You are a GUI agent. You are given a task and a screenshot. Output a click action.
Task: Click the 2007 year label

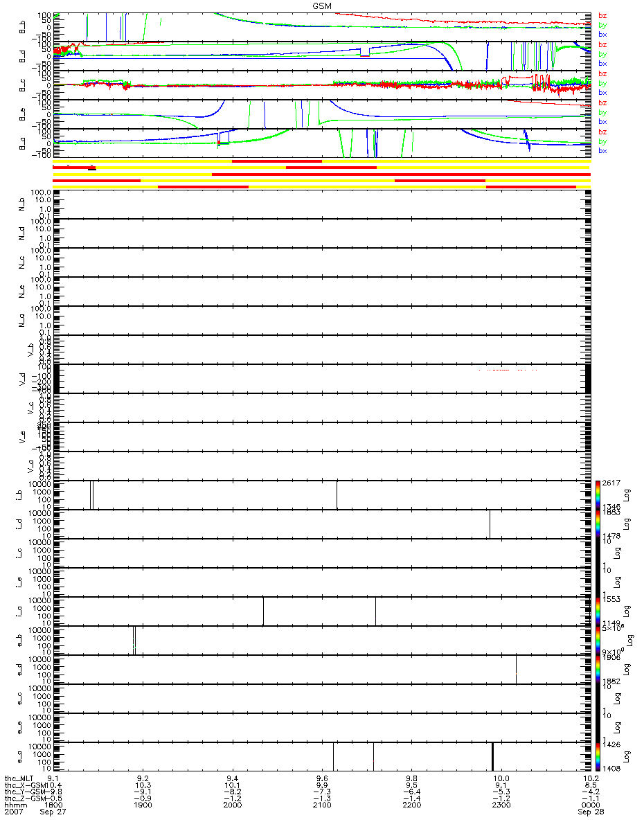click(13, 812)
